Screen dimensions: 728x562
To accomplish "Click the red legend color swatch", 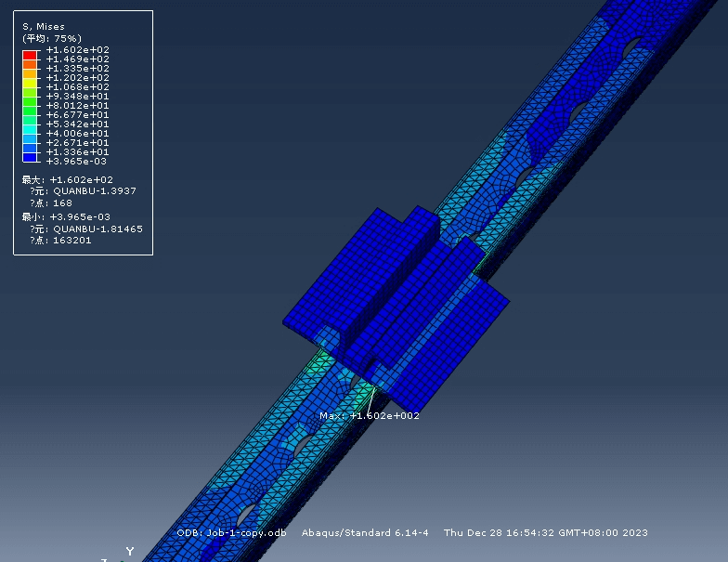I will (29, 55).
